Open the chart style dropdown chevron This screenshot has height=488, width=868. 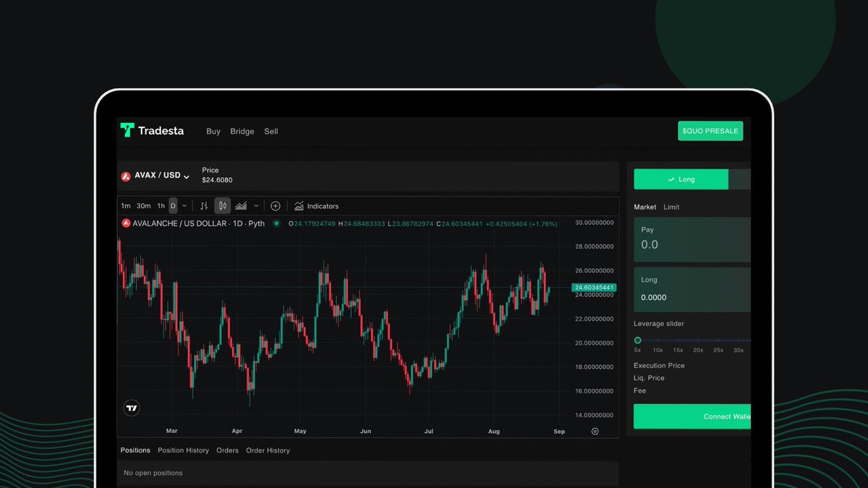coord(255,206)
